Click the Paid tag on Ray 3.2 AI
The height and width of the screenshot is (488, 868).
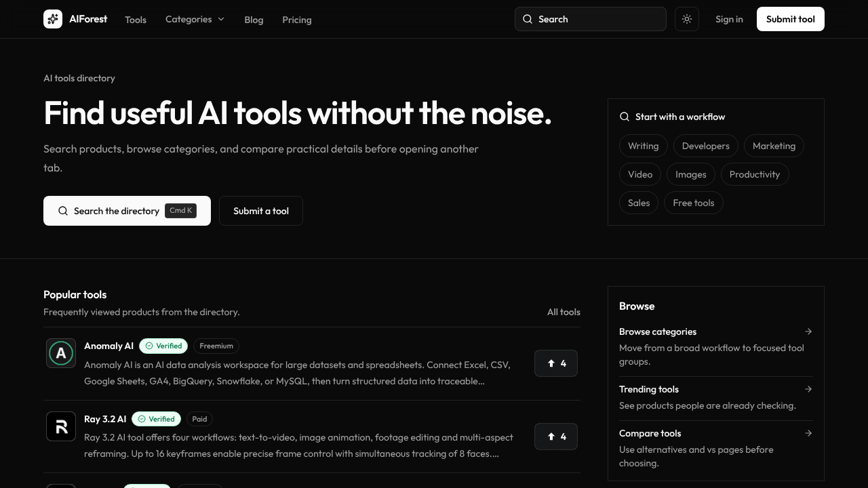[199, 419]
